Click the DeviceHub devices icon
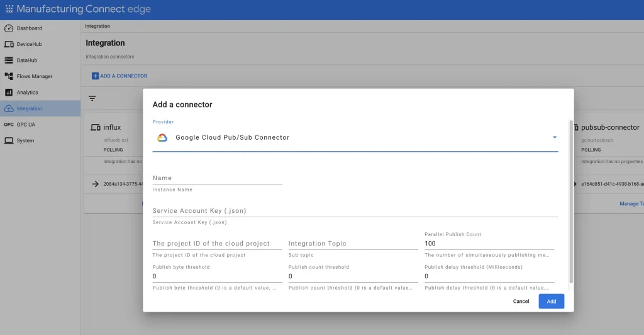The height and width of the screenshot is (335, 644). tap(9, 44)
